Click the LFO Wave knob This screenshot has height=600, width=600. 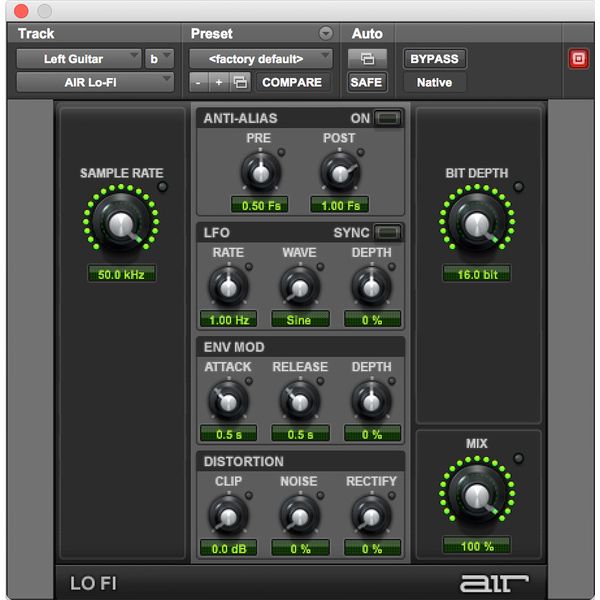(x=300, y=286)
